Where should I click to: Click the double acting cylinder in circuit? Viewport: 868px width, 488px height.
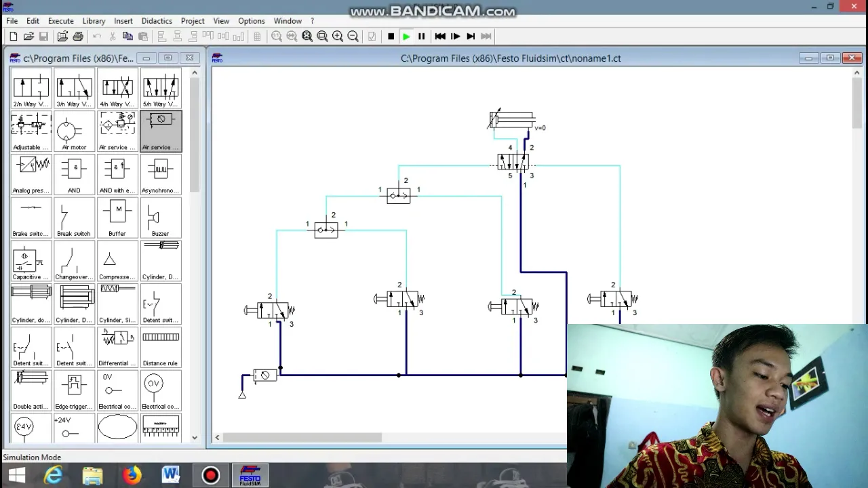click(513, 120)
